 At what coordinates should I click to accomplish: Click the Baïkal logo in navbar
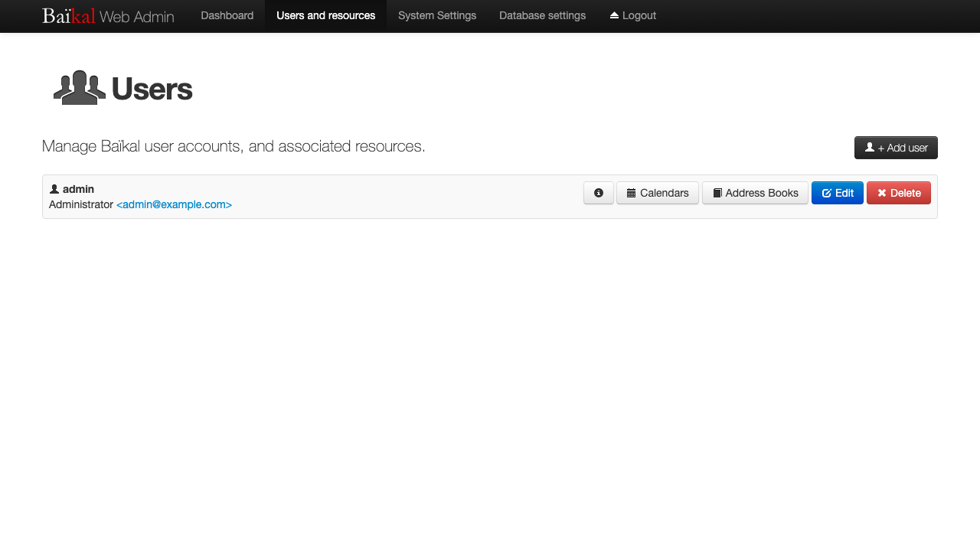[x=69, y=15]
